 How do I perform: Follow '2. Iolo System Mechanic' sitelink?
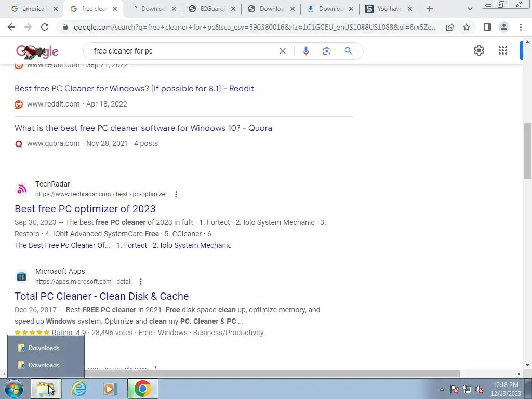point(192,245)
